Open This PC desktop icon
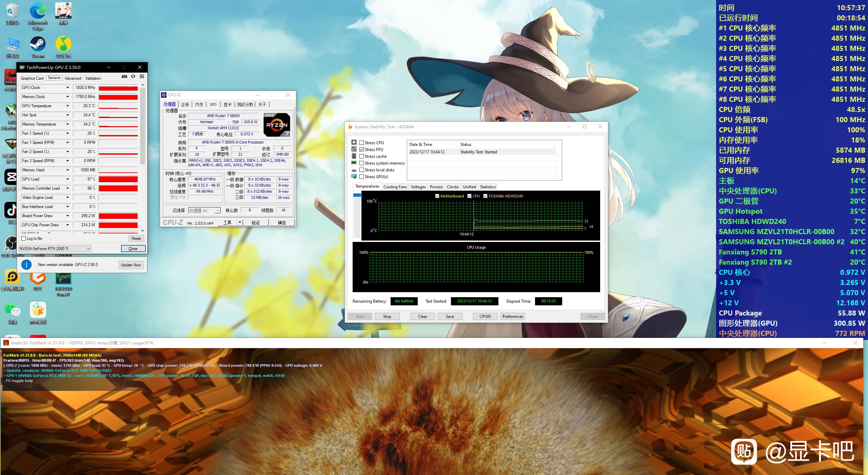Image resolution: width=868 pixels, height=475 pixels. tap(13, 47)
